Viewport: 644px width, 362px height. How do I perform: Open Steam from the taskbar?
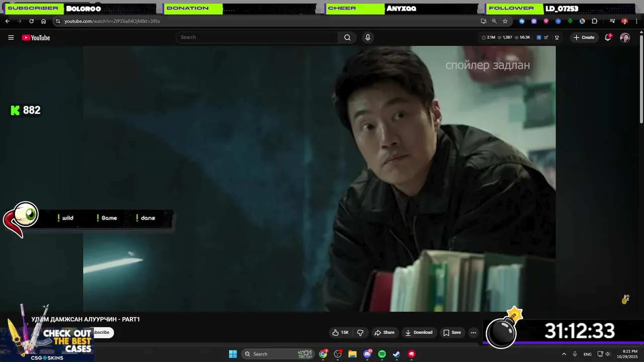pos(396,354)
